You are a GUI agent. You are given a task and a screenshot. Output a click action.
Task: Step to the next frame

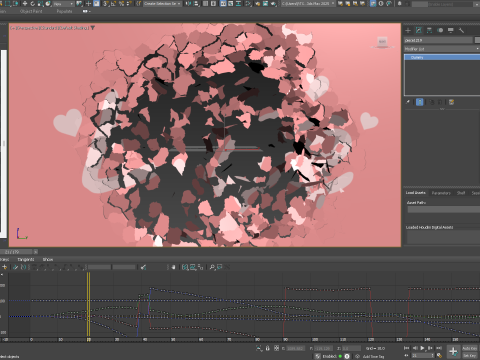431,348
